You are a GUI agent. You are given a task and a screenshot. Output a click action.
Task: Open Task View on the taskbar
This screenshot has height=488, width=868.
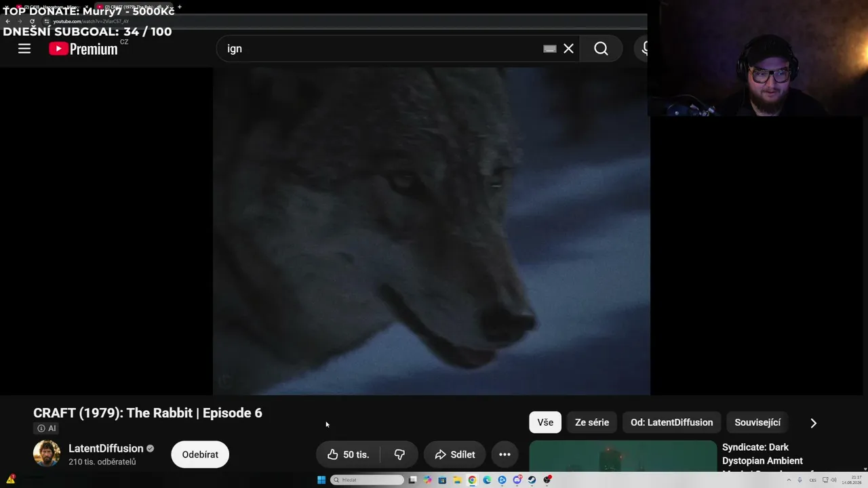point(412,480)
